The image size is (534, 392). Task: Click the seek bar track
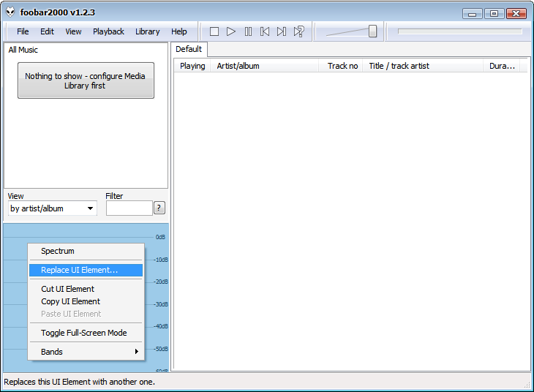[x=460, y=31]
